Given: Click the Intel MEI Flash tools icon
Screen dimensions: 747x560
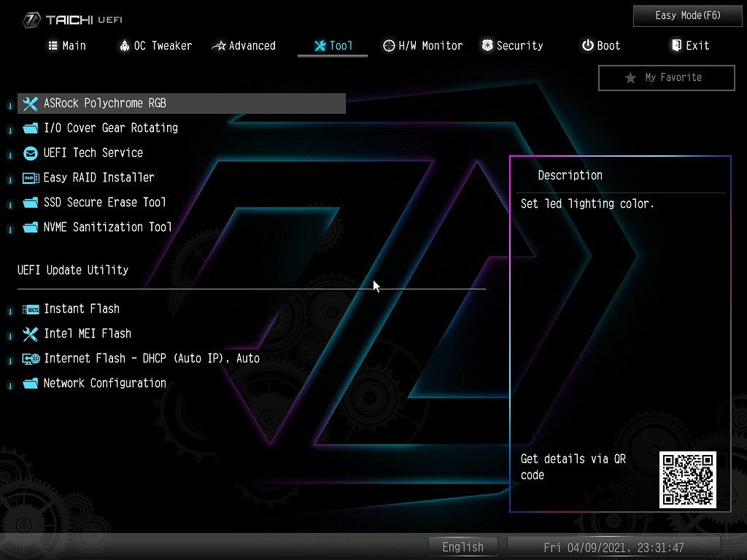Looking at the screenshot, I should click(30, 334).
